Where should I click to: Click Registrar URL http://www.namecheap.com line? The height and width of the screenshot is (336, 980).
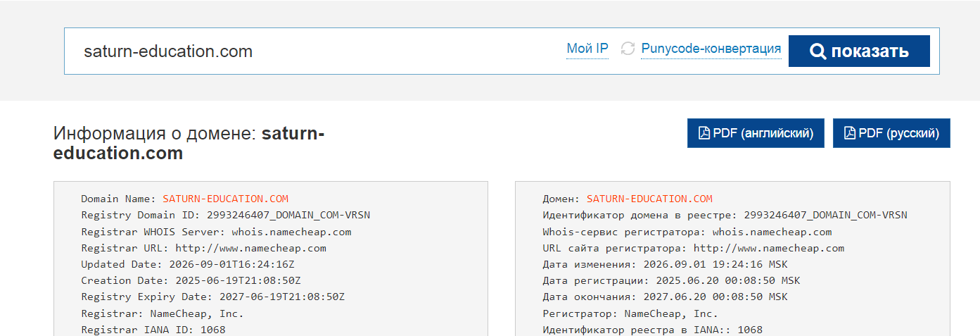(203, 248)
